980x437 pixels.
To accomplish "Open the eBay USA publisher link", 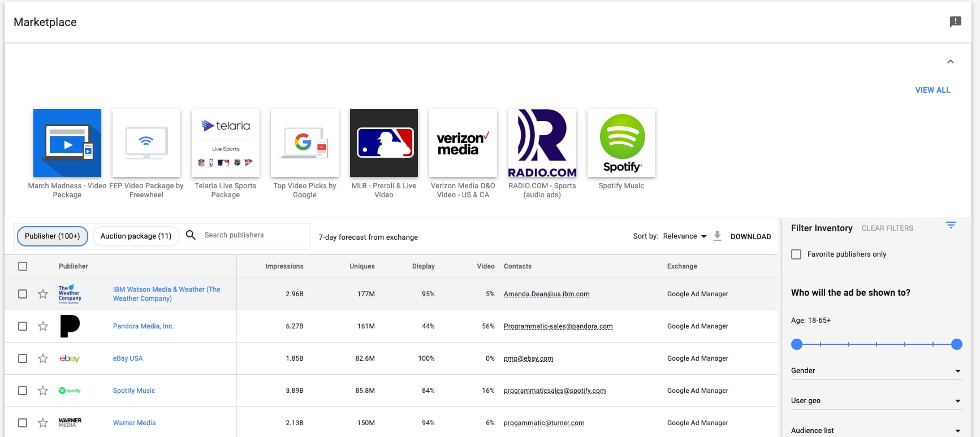I will pos(128,358).
